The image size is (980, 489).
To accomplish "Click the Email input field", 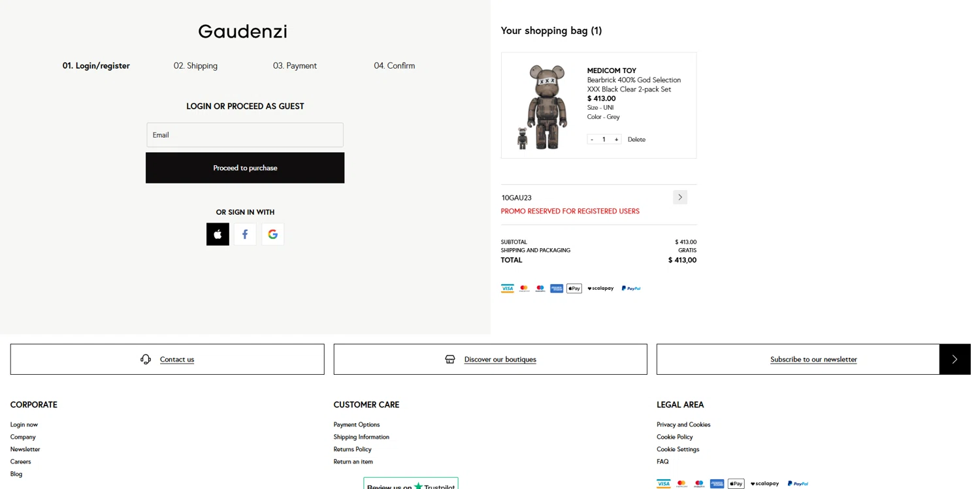I will click(245, 135).
